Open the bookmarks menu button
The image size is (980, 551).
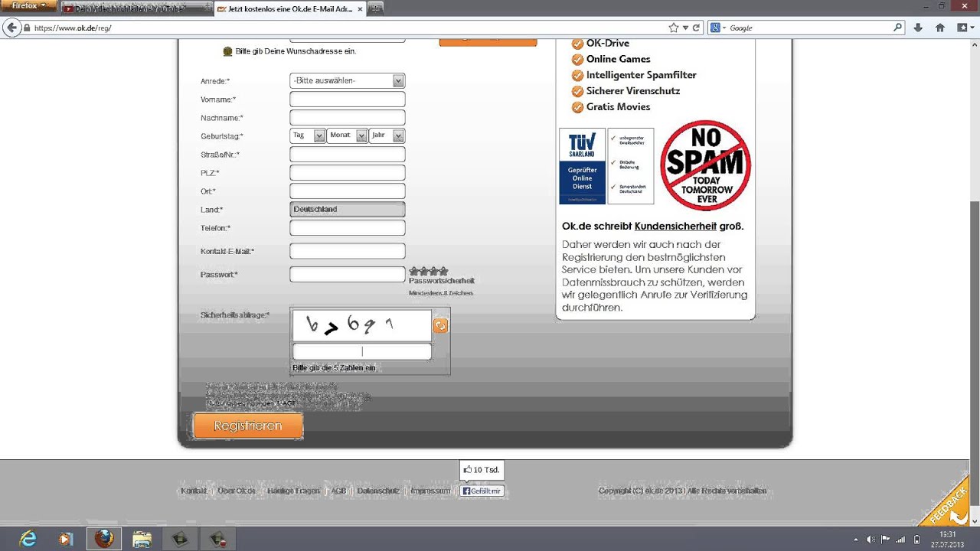coord(965,28)
